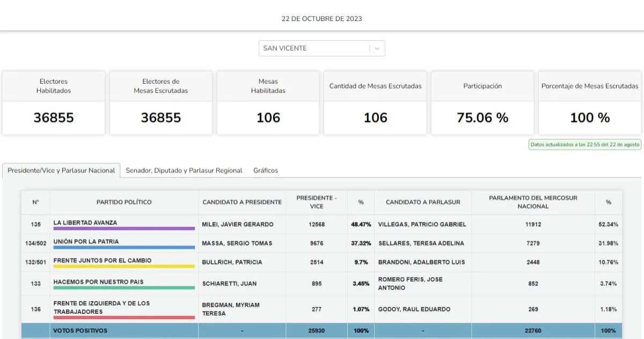Screen dimensions: 644x339
Task: Click the Datos actualizados timestamp badge
Action: 585,145
